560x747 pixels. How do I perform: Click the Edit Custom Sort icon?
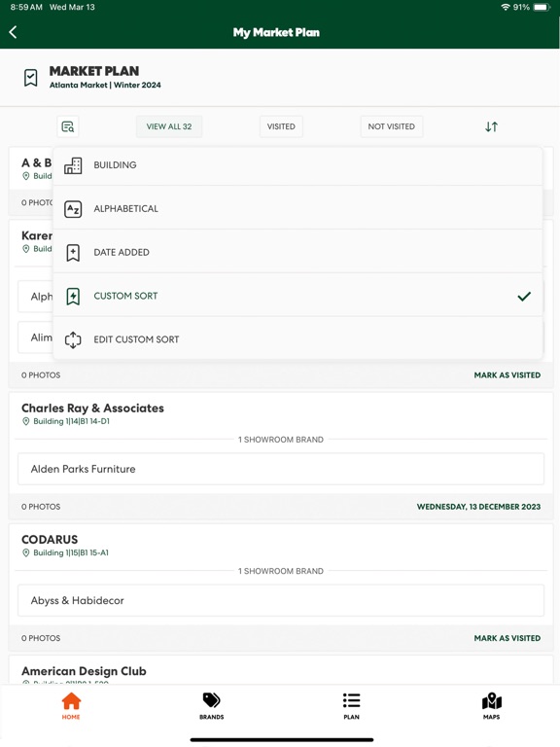point(73,339)
